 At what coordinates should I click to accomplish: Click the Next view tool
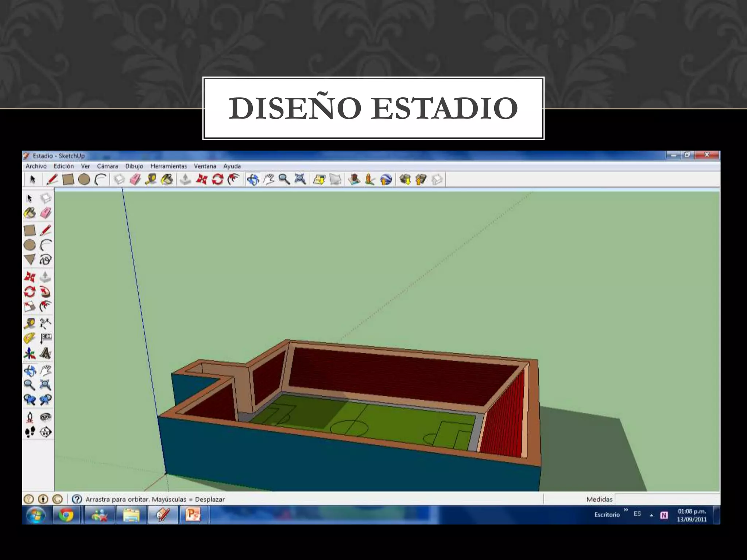pyautogui.click(x=45, y=400)
